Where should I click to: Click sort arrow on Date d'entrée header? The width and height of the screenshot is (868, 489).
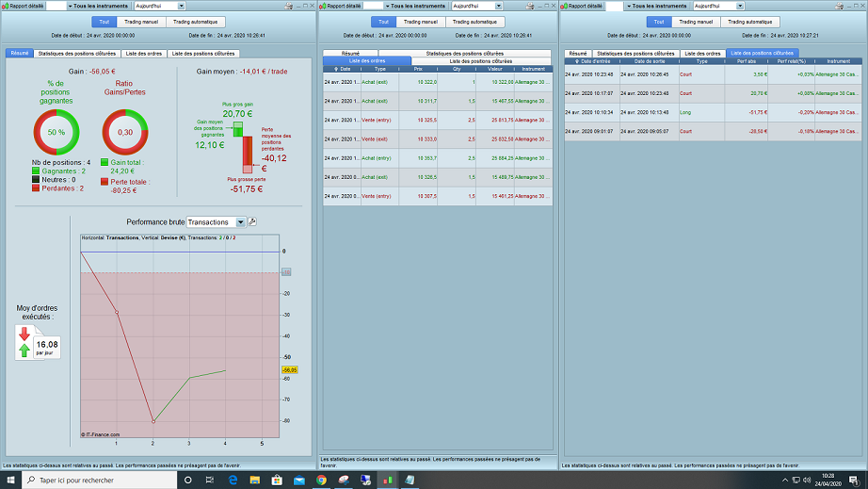coord(577,61)
